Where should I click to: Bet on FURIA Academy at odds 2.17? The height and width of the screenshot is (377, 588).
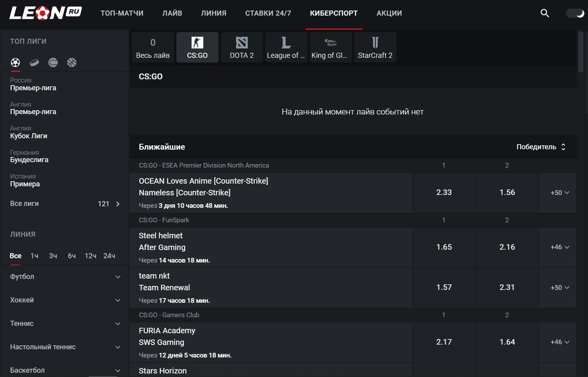click(444, 342)
